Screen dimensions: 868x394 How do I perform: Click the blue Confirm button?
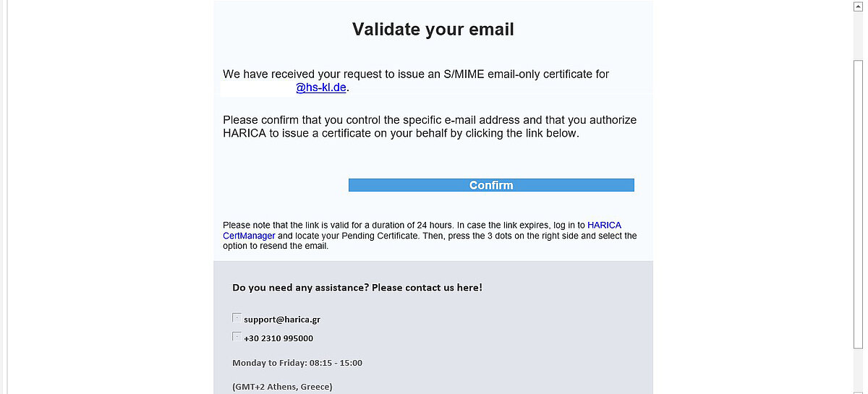(491, 185)
